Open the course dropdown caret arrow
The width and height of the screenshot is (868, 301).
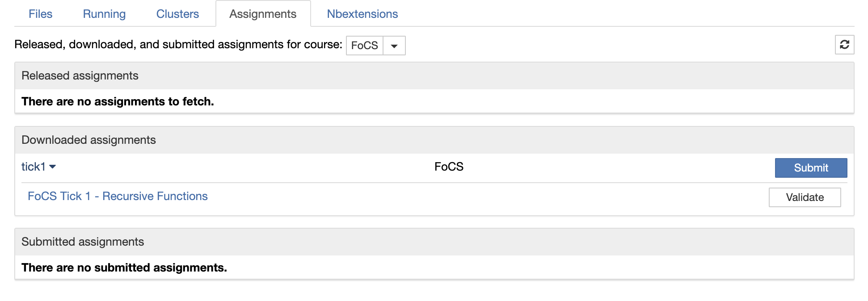point(394,46)
